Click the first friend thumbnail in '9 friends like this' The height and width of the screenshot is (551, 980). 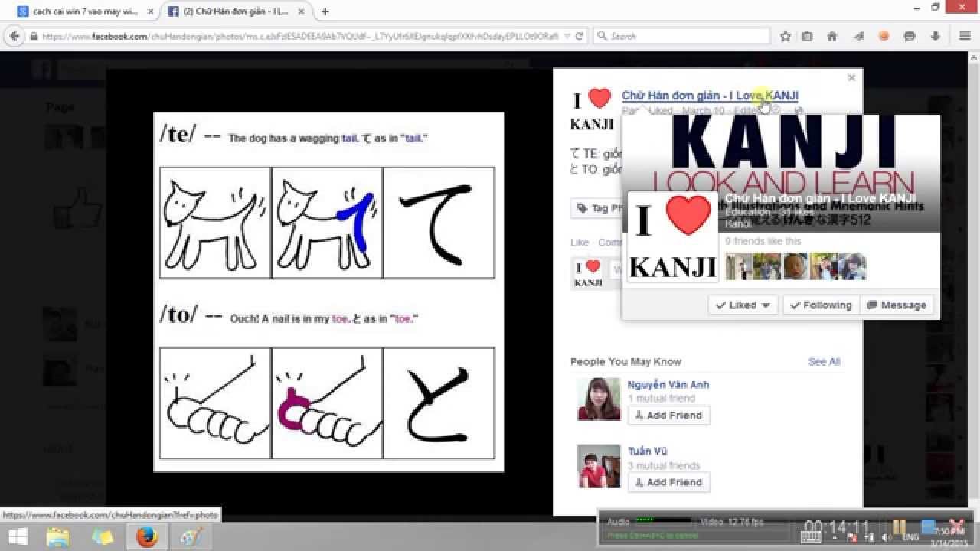pyautogui.click(x=739, y=266)
